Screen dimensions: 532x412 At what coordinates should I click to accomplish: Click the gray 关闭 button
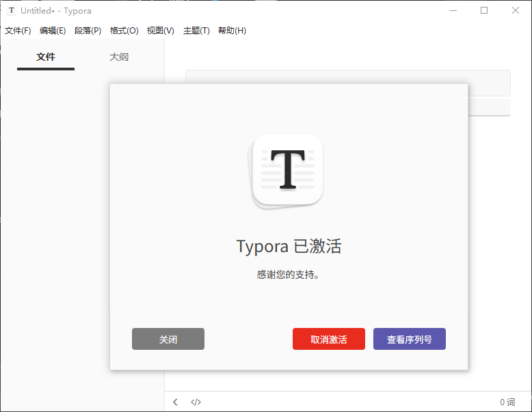(168, 339)
